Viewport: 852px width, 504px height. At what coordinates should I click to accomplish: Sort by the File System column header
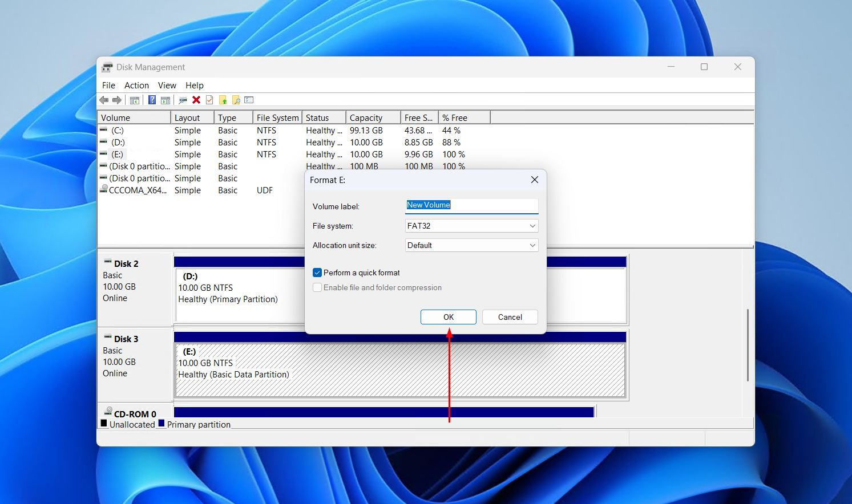[x=277, y=117]
